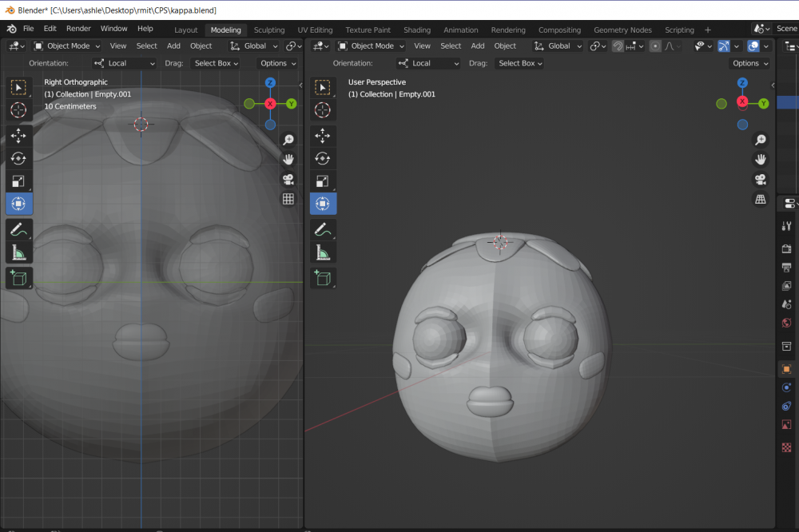The image size is (799, 532).
Task: Open Select Box drag dropdown in left viewport
Action: 216,63
